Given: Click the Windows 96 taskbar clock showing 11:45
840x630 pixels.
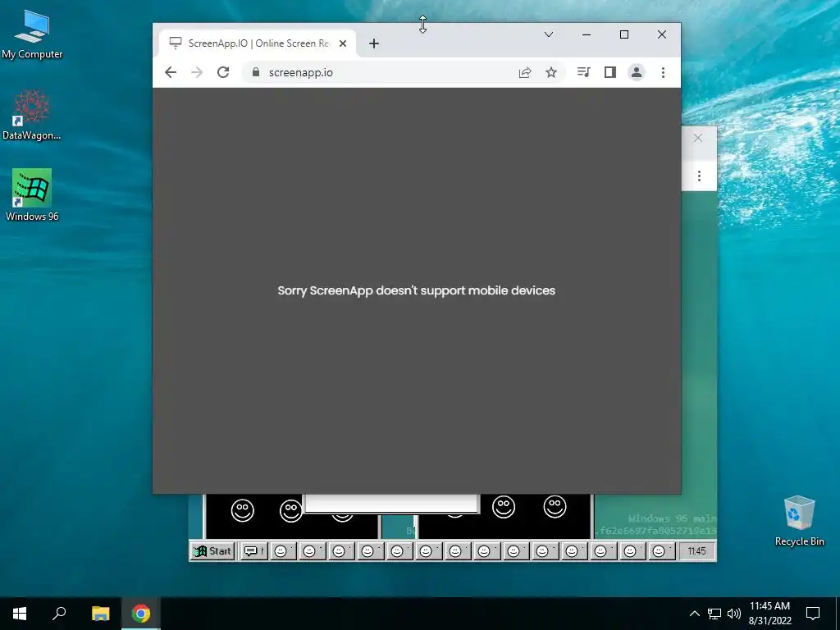Looking at the screenshot, I should [696, 550].
